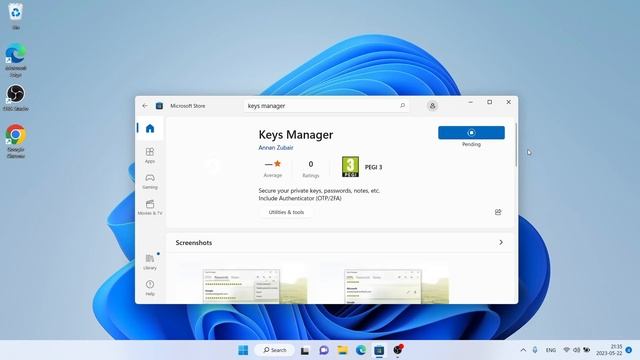Select the Microsoft Edge desktop shortcut
The width and height of the screenshot is (640, 360).
(x=16, y=60)
